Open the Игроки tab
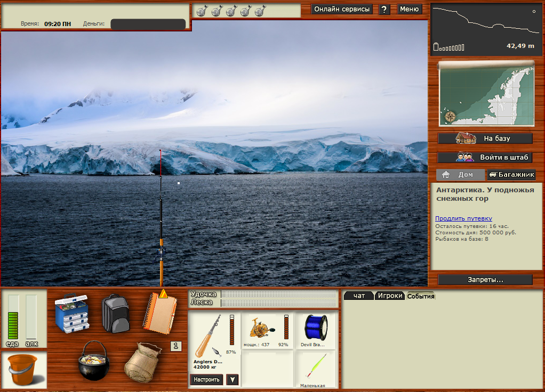545x392 pixels. point(389,296)
